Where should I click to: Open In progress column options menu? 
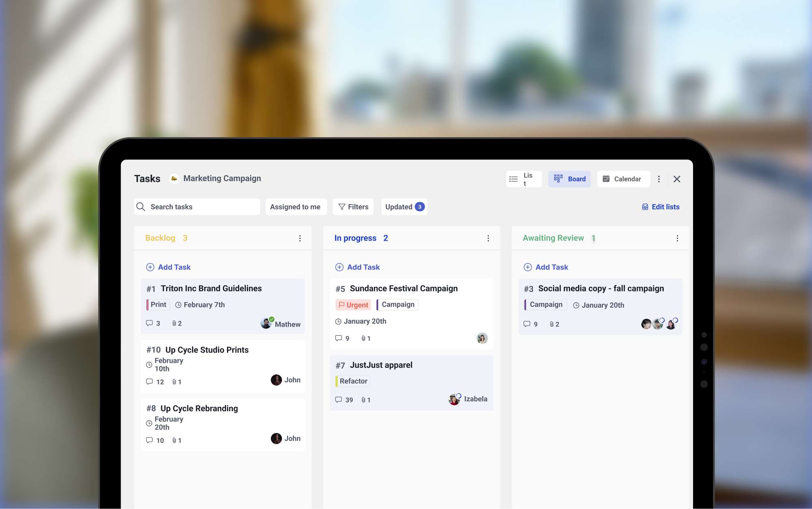point(488,238)
